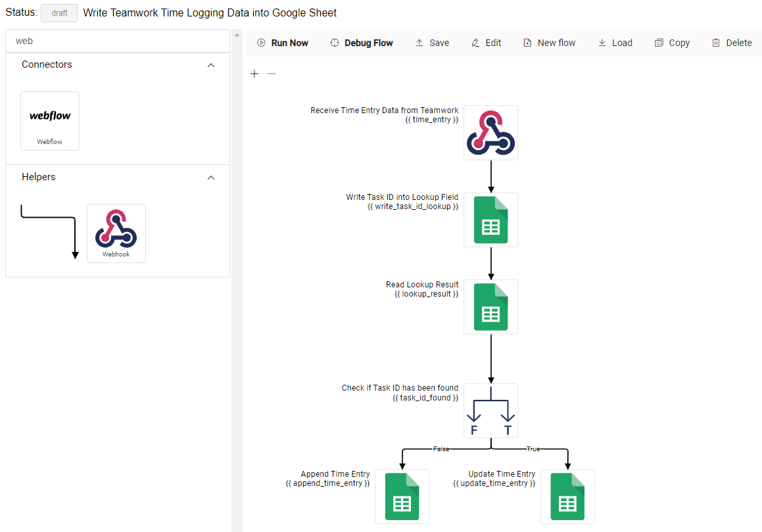Click the draft status badge
The height and width of the screenshot is (532, 762).
coord(59,13)
